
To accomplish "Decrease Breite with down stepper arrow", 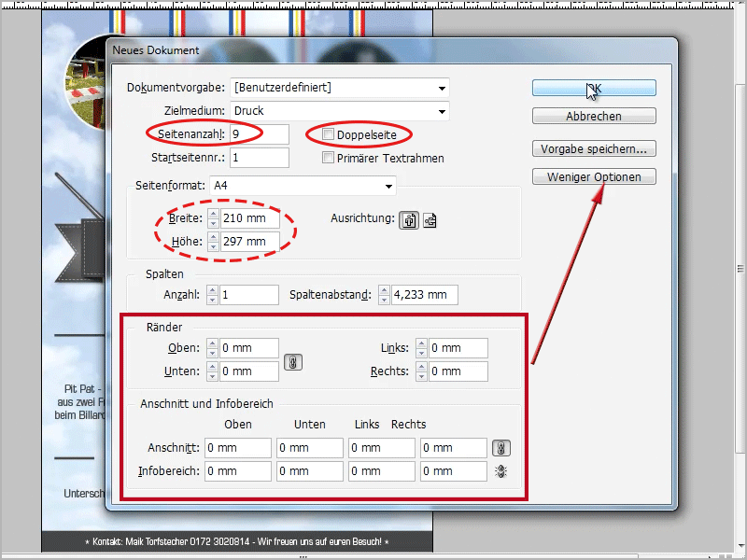I will [x=213, y=223].
